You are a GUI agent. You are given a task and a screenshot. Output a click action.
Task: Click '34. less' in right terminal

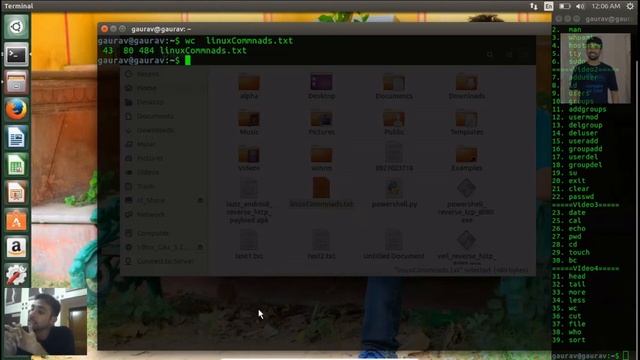[x=569, y=300]
